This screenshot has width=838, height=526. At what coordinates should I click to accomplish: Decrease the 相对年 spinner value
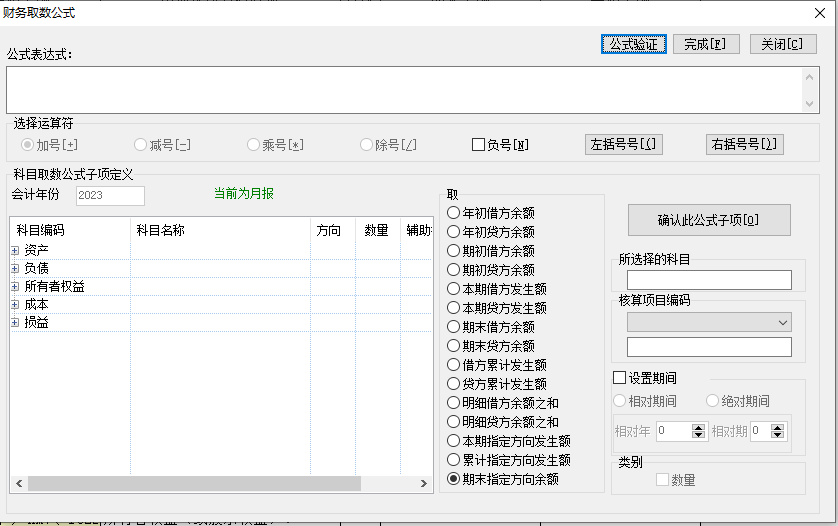click(x=698, y=435)
